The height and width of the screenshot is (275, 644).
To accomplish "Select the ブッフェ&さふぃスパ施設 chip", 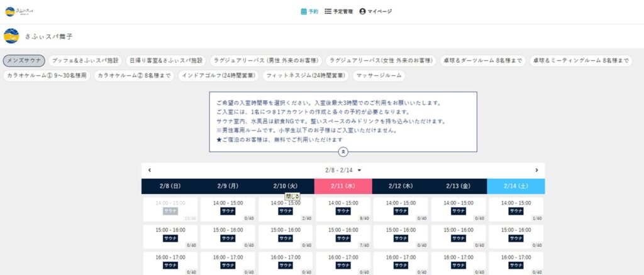I will tap(85, 61).
